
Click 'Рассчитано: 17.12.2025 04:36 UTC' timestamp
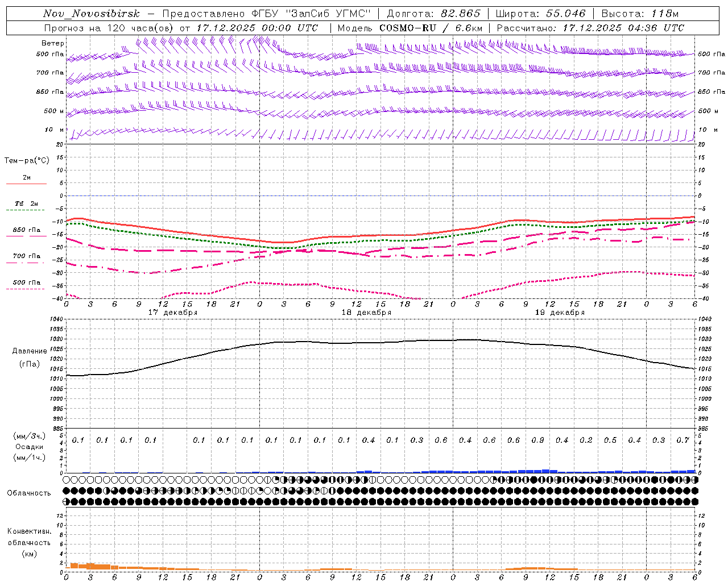point(590,28)
